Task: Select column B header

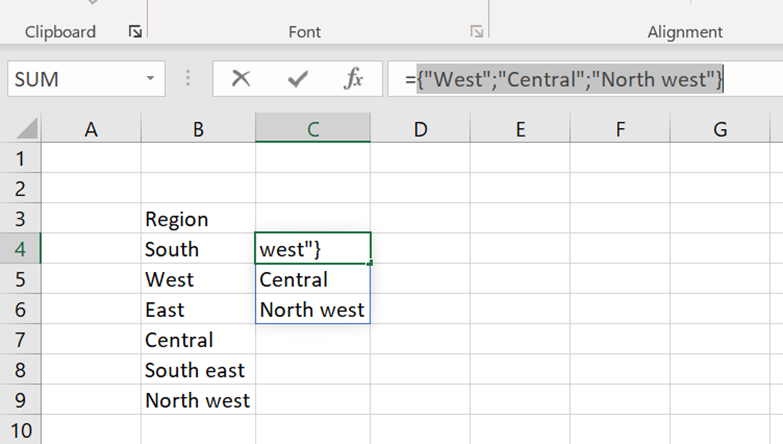Action: click(x=198, y=128)
